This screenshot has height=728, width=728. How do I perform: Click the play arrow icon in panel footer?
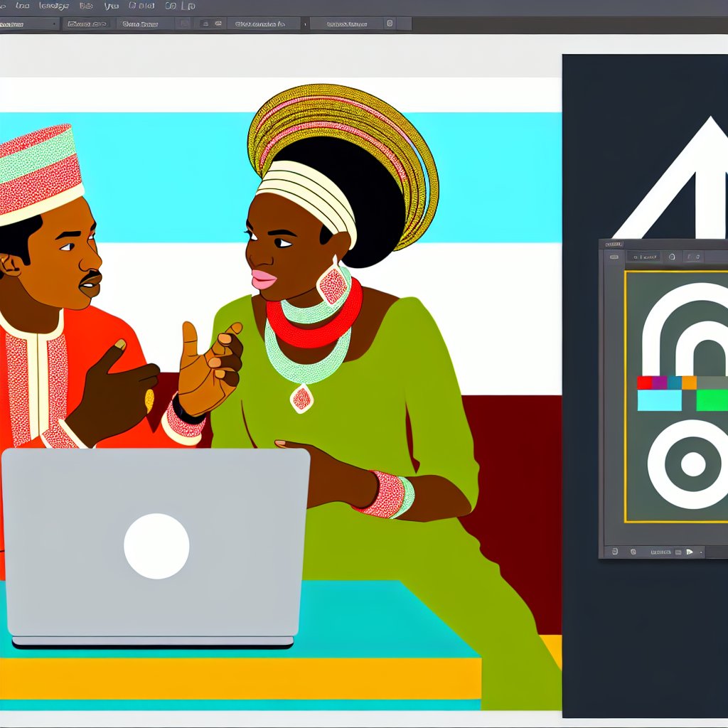[690, 552]
